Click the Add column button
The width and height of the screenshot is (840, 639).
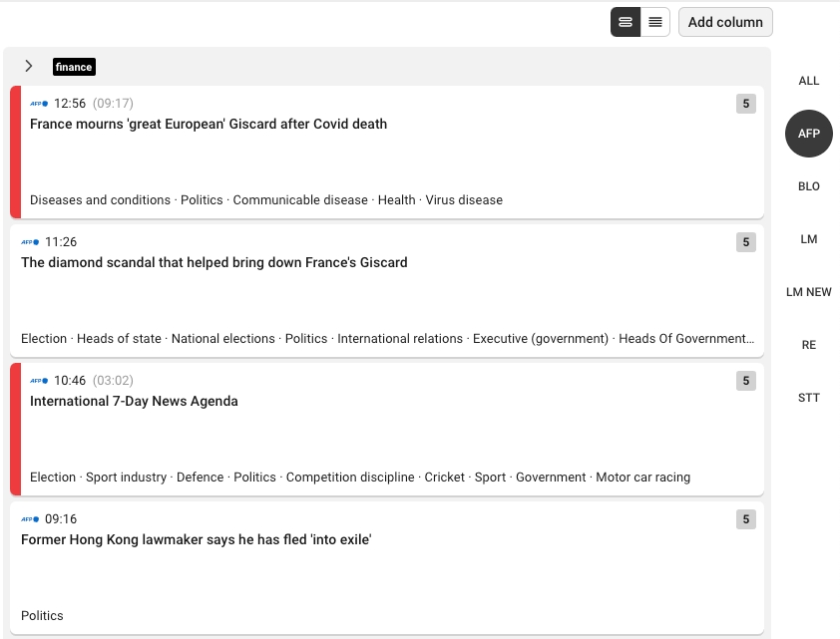[725, 22]
